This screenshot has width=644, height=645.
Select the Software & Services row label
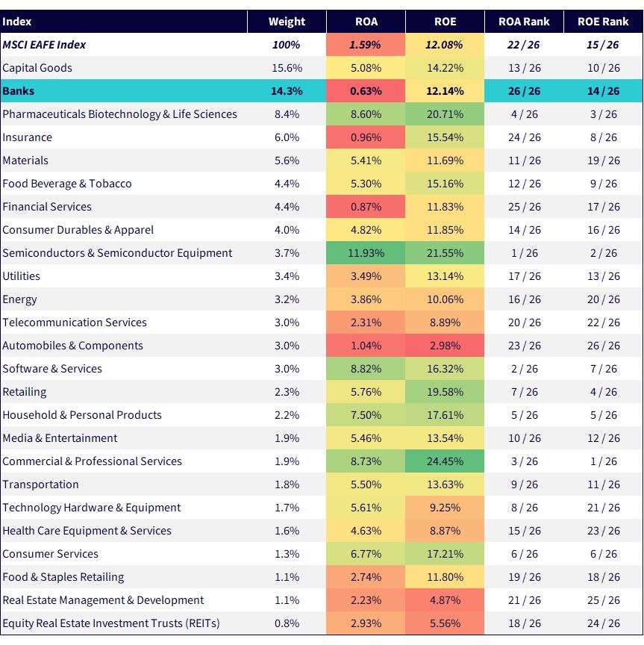point(52,369)
